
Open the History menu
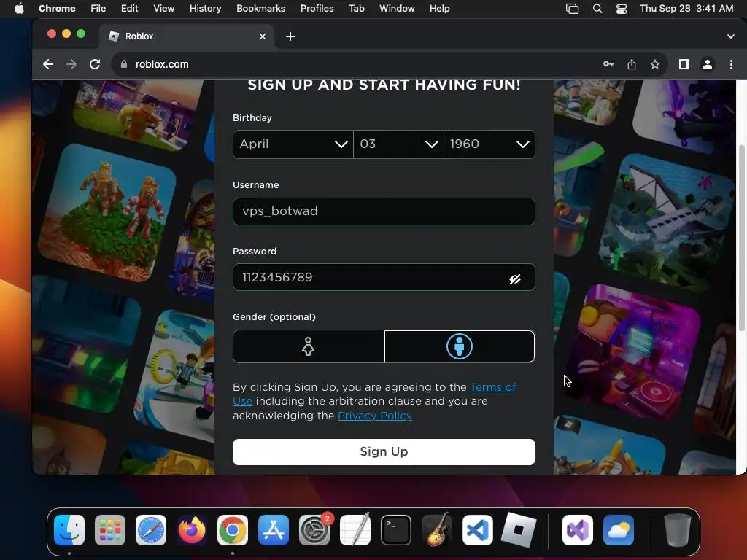click(x=205, y=9)
